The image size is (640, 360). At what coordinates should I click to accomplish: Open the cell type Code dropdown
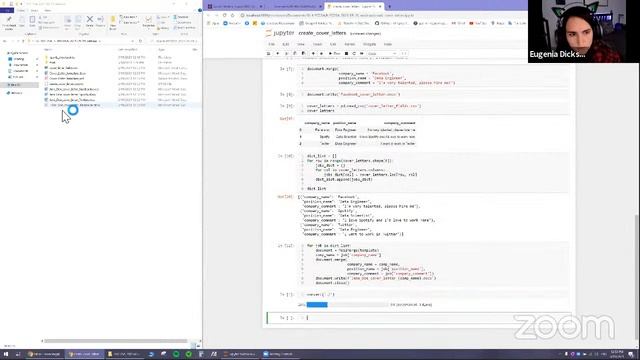pyautogui.click(x=382, y=53)
